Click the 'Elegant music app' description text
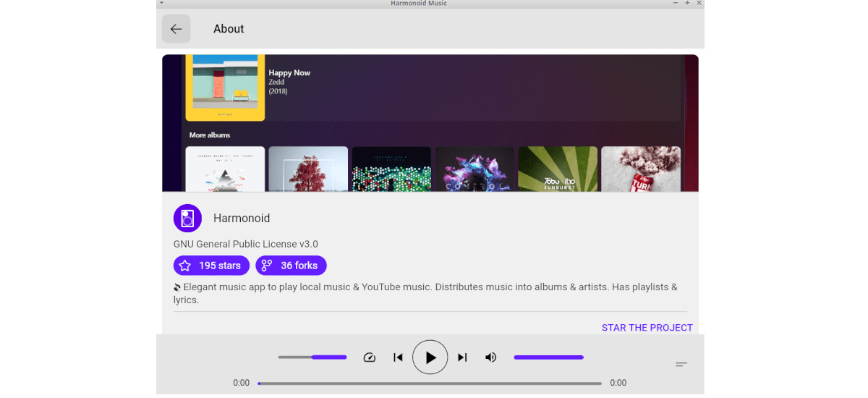Viewport: 868px width, 398px height. pos(425,293)
